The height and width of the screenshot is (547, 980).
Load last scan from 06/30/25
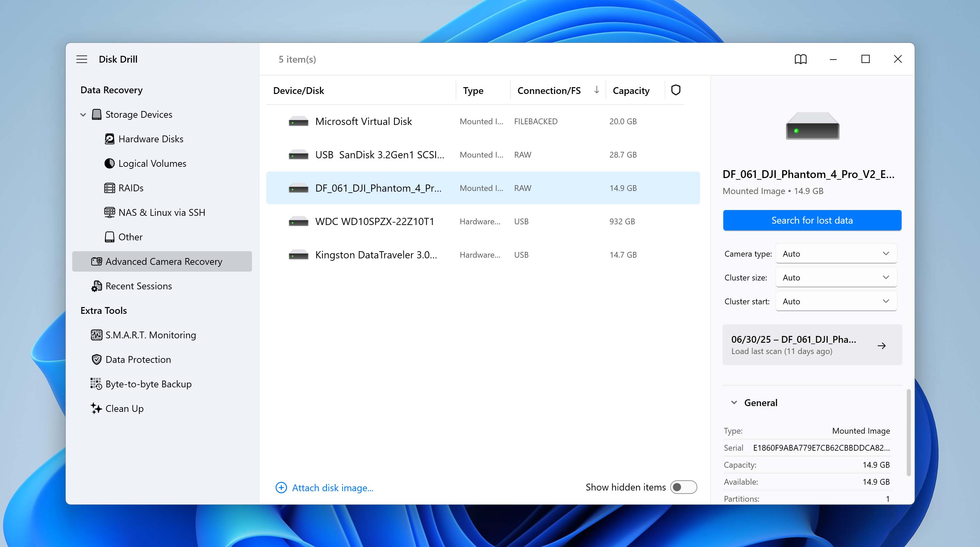[x=812, y=344]
